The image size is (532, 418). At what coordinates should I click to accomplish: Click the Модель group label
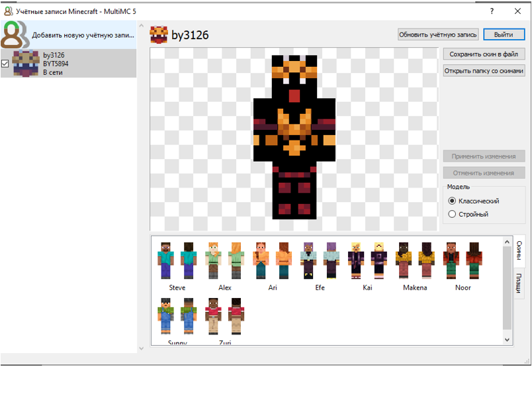459,187
